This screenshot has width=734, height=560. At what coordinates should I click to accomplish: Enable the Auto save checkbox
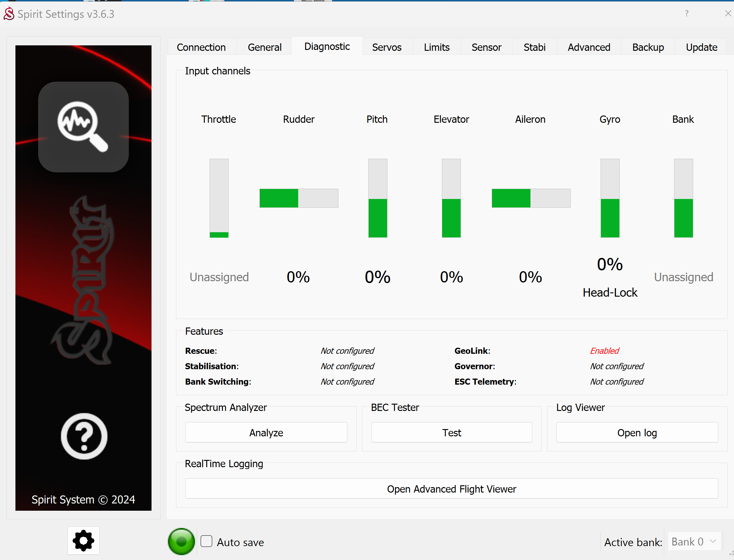click(206, 541)
